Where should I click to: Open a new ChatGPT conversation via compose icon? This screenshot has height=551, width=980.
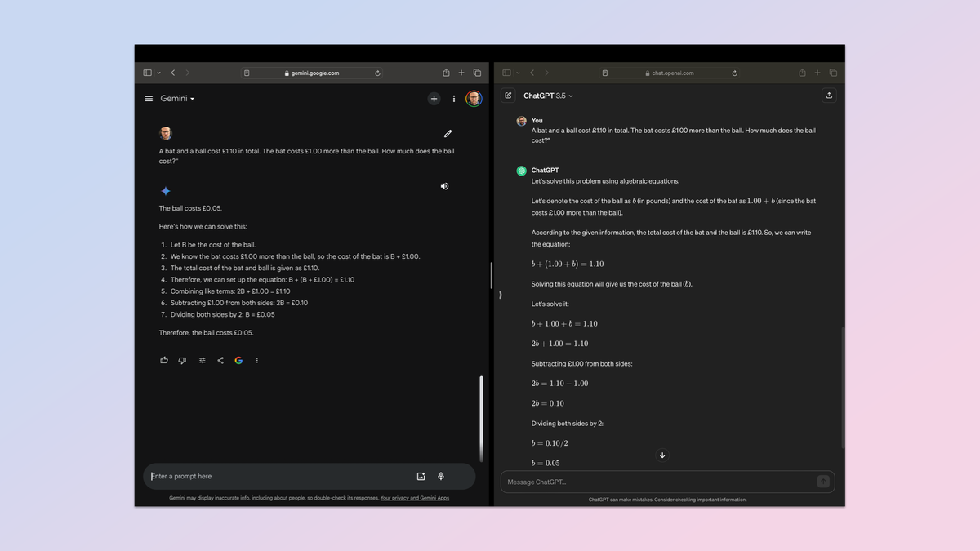tap(508, 96)
